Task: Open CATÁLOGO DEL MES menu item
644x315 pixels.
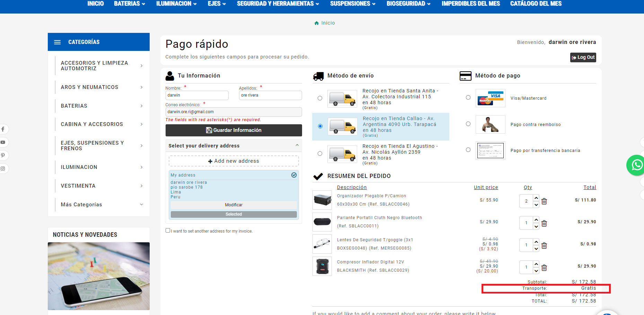Action: (536, 4)
